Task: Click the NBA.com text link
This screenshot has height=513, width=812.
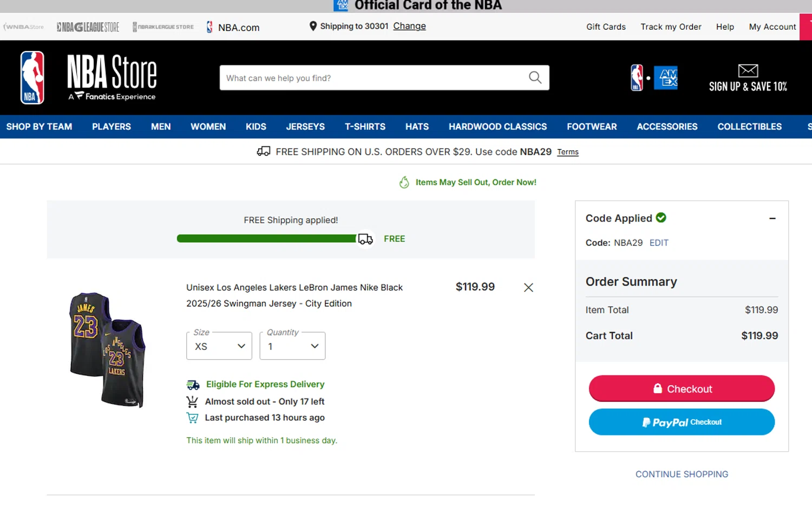Action: [239, 27]
